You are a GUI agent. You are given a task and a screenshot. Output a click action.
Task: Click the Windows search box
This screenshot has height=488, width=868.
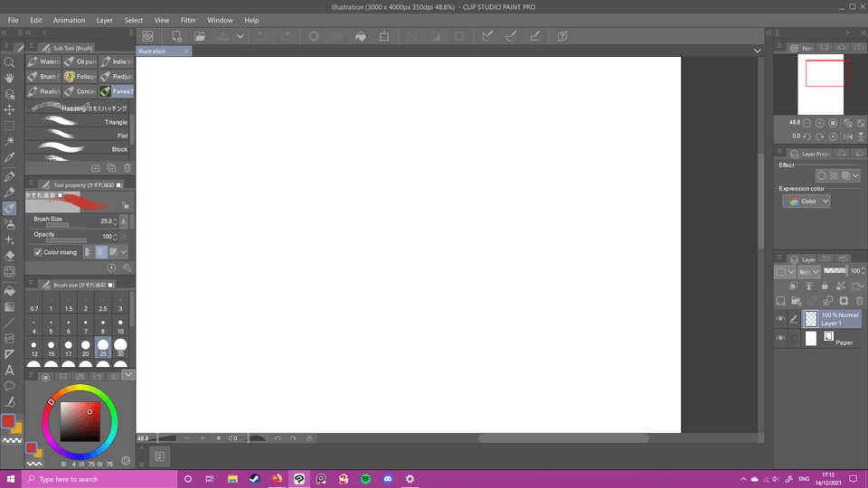point(99,479)
